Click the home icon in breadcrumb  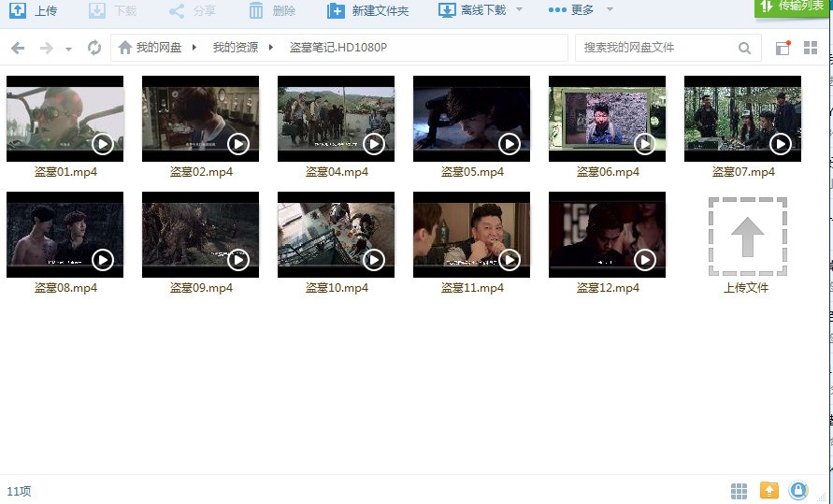(x=125, y=48)
